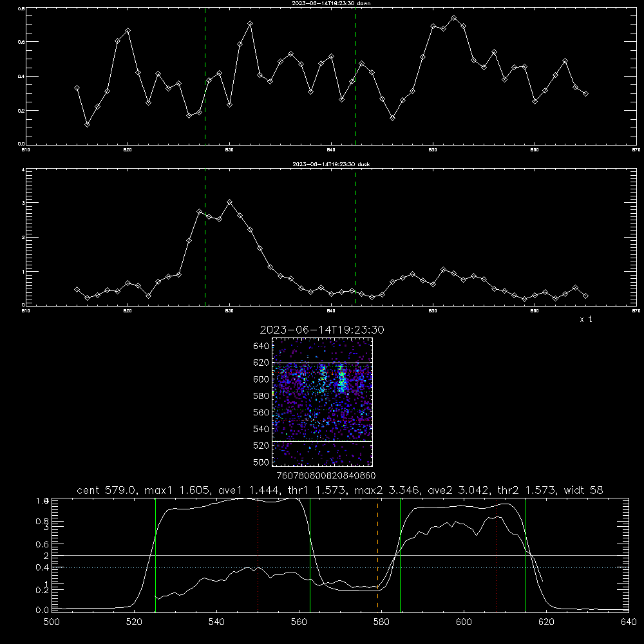The height and width of the screenshot is (644, 644).
Task: Select the left green dashed line in dawn plot
Action: coord(205,76)
